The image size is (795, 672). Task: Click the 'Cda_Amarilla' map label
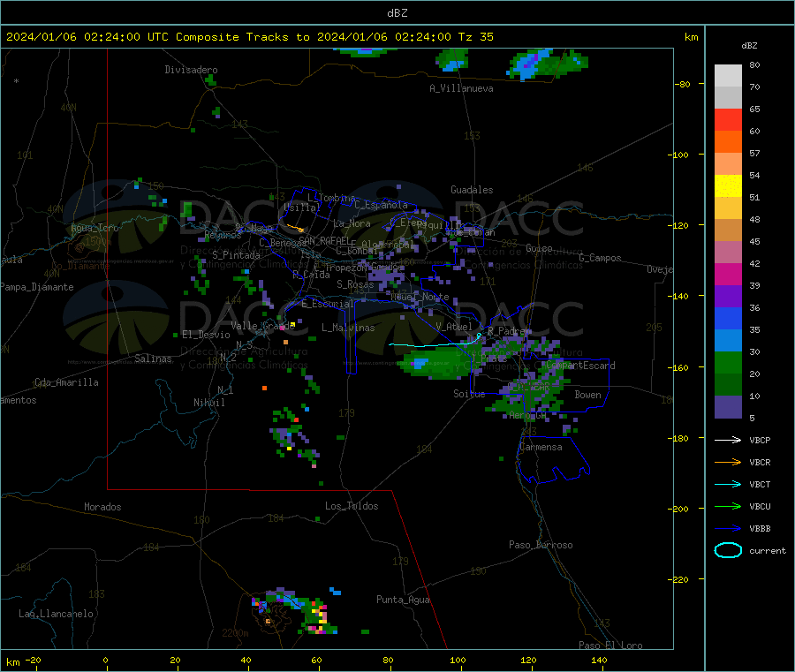(x=66, y=382)
